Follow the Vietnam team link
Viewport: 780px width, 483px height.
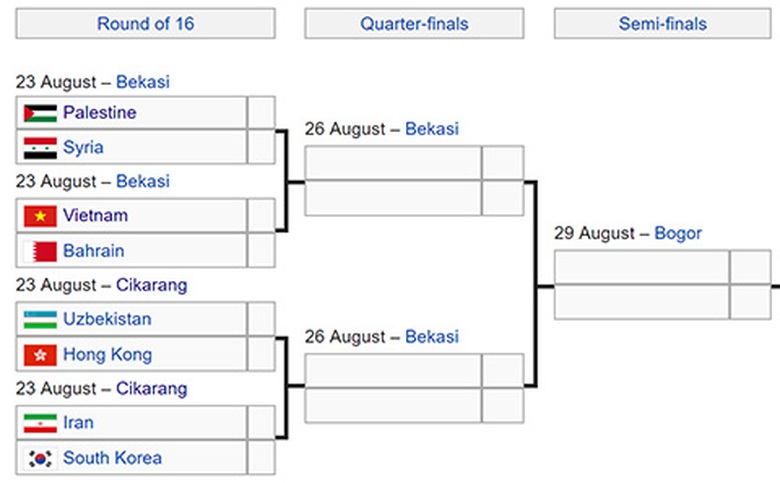click(x=95, y=216)
